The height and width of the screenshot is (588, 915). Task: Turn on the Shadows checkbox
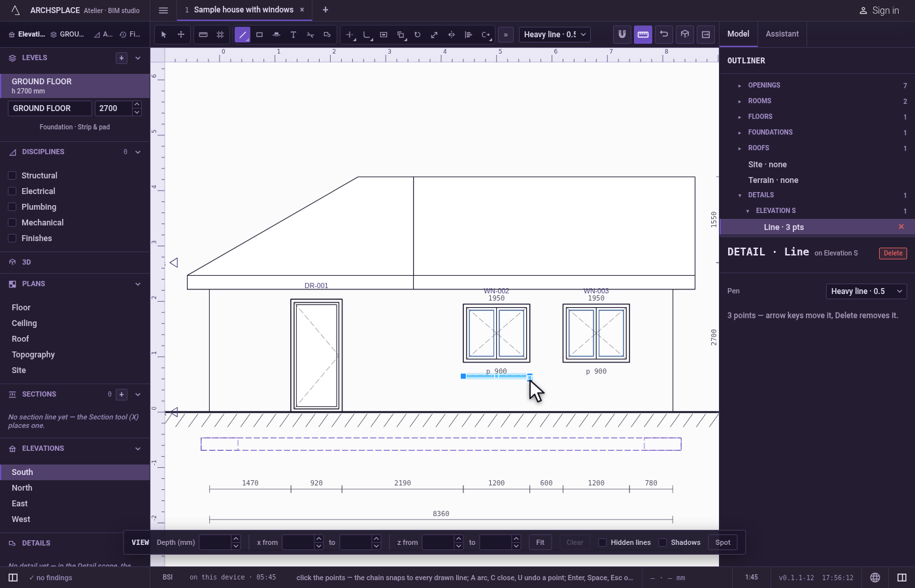click(x=663, y=543)
